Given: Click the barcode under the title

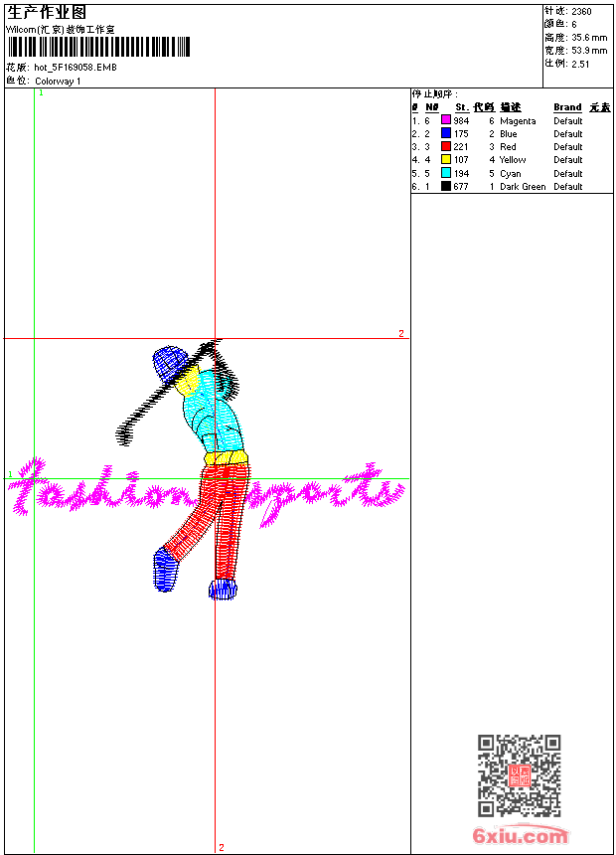Looking at the screenshot, I should [x=98, y=47].
